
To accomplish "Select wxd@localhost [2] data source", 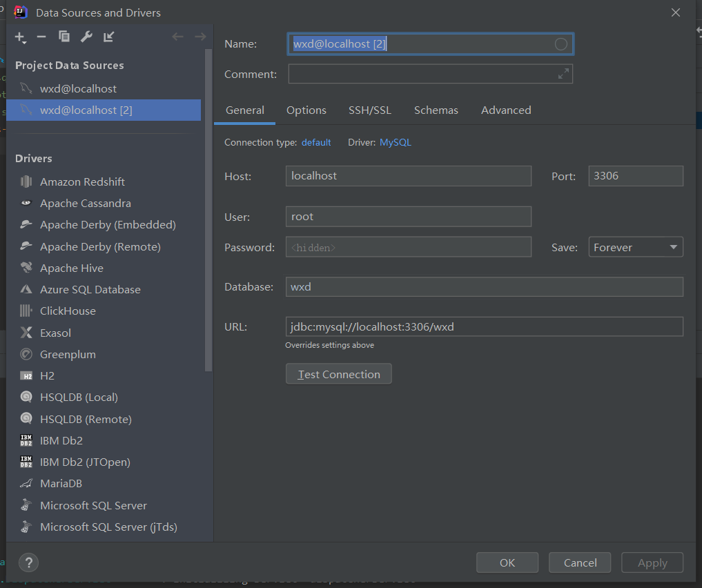I will [x=104, y=110].
